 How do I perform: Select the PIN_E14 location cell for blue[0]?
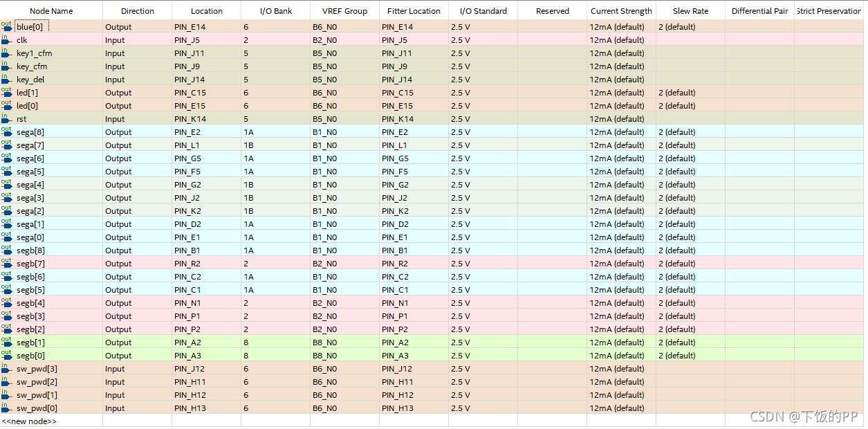point(207,27)
